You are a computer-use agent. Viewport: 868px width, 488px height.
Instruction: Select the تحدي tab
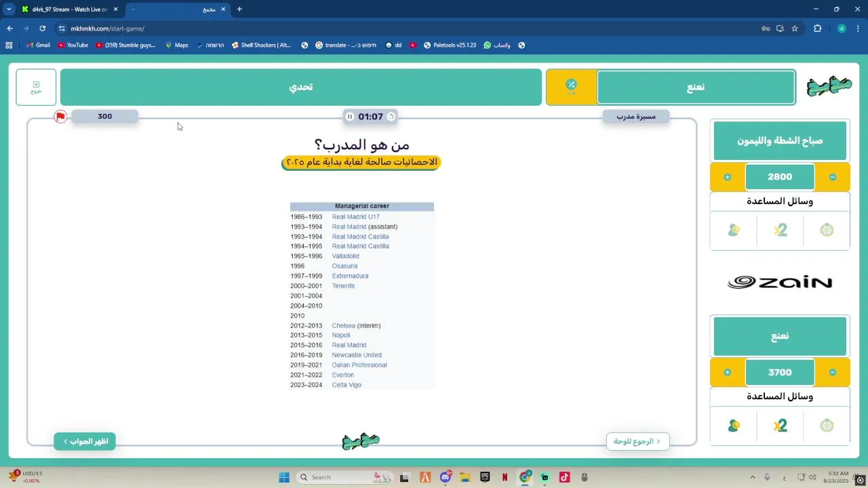pyautogui.click(x=301, y=87)
